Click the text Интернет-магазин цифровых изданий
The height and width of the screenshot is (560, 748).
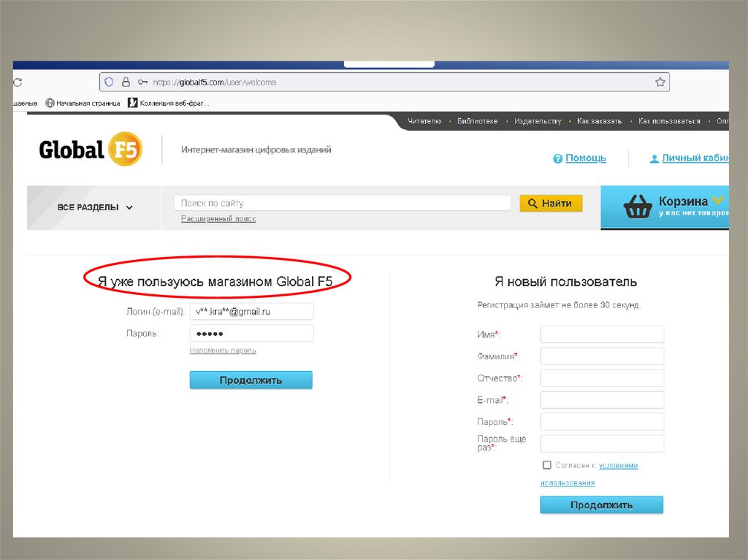coord(256,150)
